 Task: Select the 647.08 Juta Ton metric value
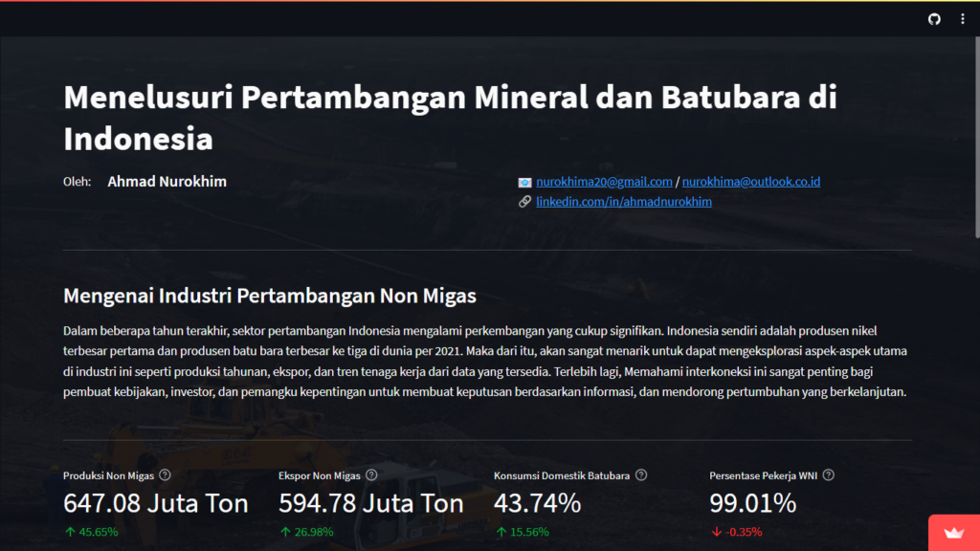coord(156,503)
